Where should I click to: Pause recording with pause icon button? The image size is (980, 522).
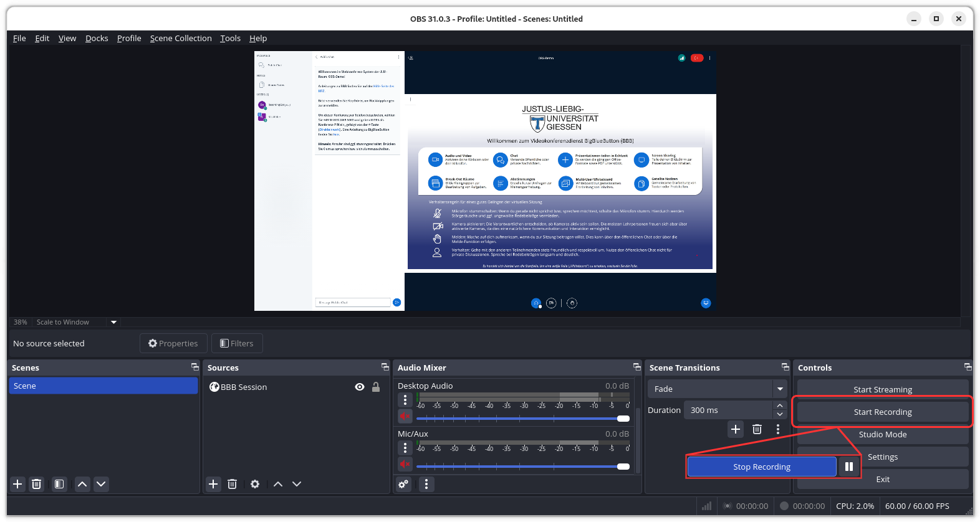[849, 467]
